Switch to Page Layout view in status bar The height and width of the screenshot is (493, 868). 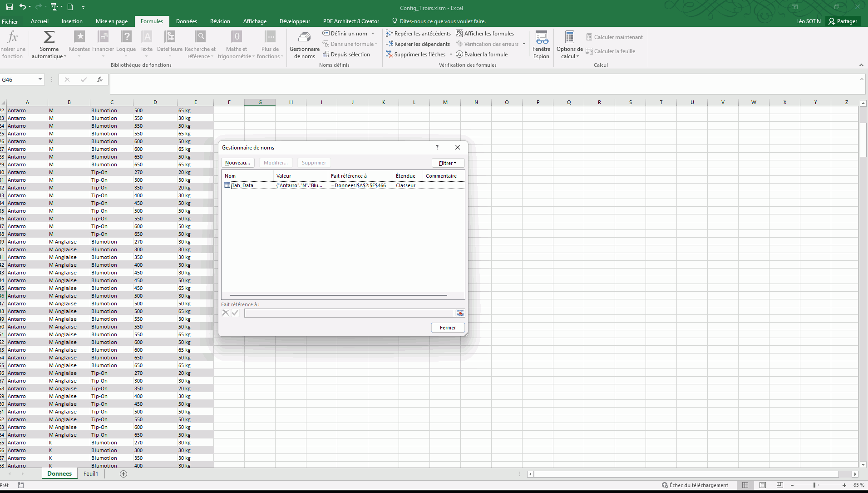763,485
